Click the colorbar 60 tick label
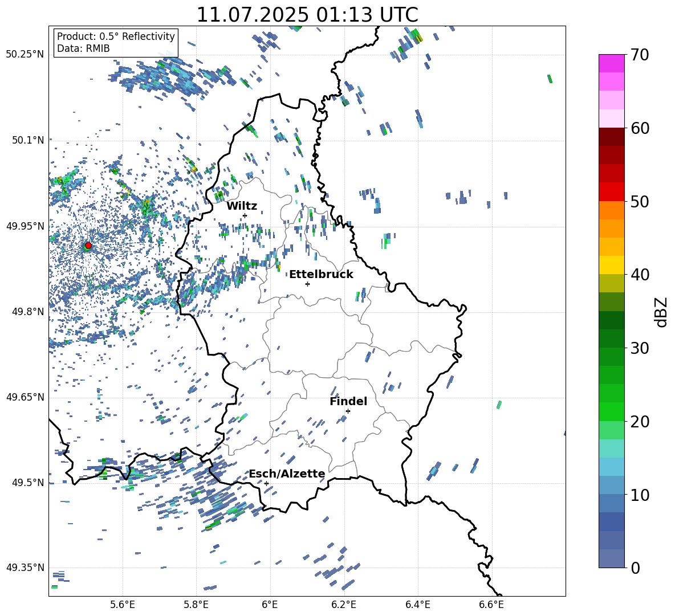The height and width of the screenshot is (616, 675). pyautogui.click(x=640, y=128)
